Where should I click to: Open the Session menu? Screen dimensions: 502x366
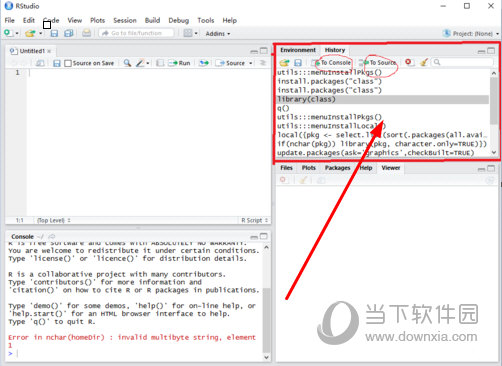tap(125, 20)
